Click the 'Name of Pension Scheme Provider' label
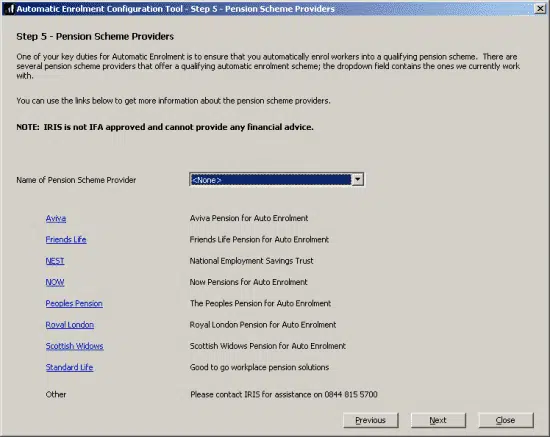The width and height of the screenshot is (550, 437). [x=76, y=180]
